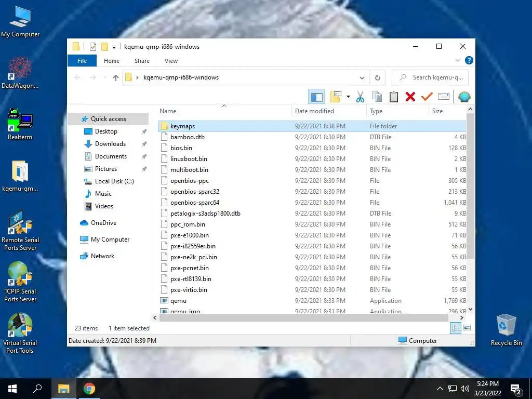Viewport: 532px width, 399px height.
Task: Click the Properties checkmark icon in title bar
Action: (92, 47)
